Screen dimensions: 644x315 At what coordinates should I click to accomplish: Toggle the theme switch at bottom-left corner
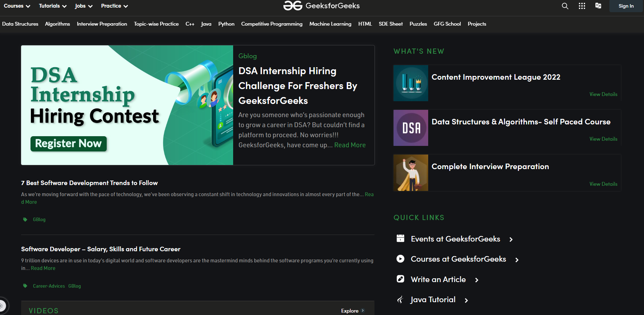pyautogui.click(x=3, y=306)
